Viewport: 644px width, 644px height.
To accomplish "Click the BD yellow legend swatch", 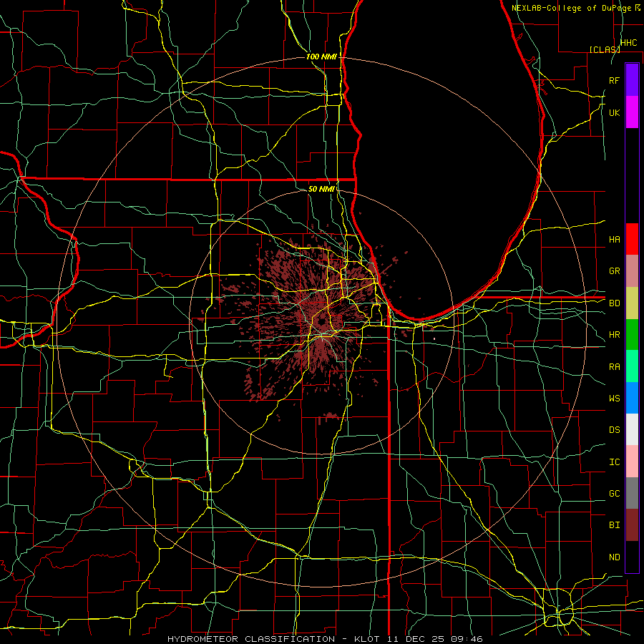I will click(632, 303).
